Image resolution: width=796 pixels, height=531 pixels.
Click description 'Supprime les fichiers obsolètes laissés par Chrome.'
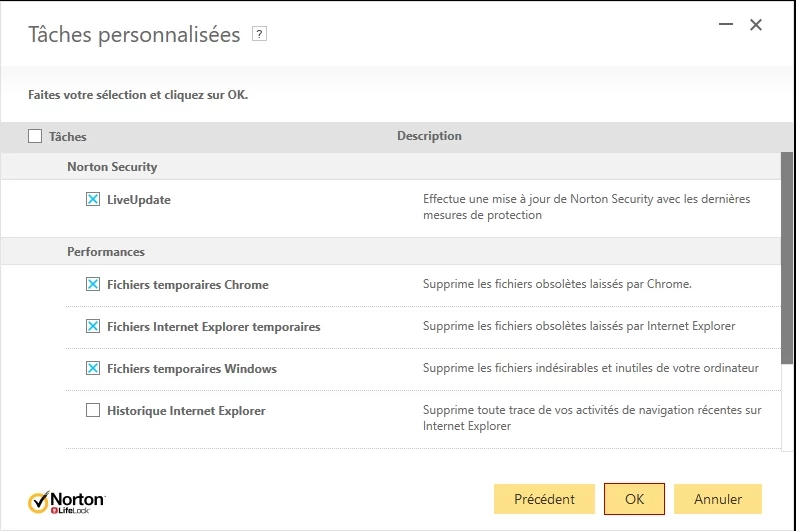pos(557,284)
